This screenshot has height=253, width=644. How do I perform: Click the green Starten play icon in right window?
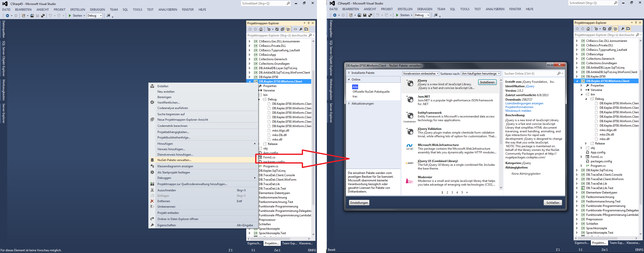tap(397, 15)
